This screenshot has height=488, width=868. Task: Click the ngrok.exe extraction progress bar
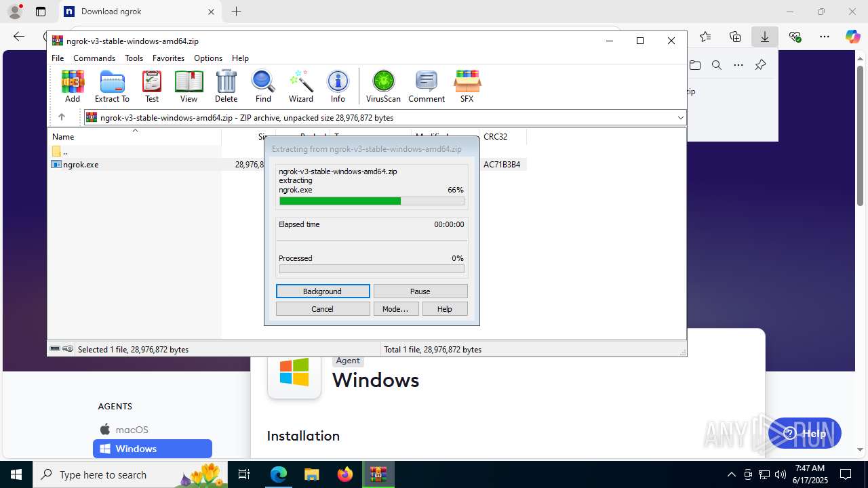click(372, 201)
